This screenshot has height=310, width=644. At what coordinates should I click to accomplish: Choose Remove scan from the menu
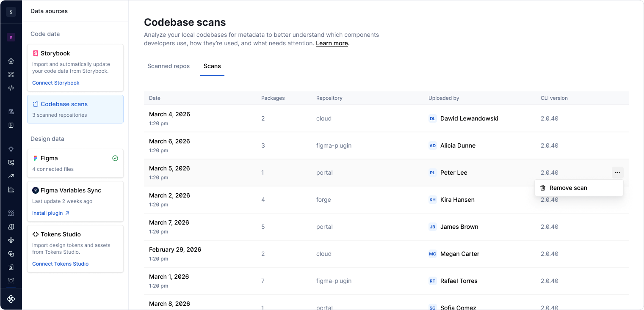point(579,188)
